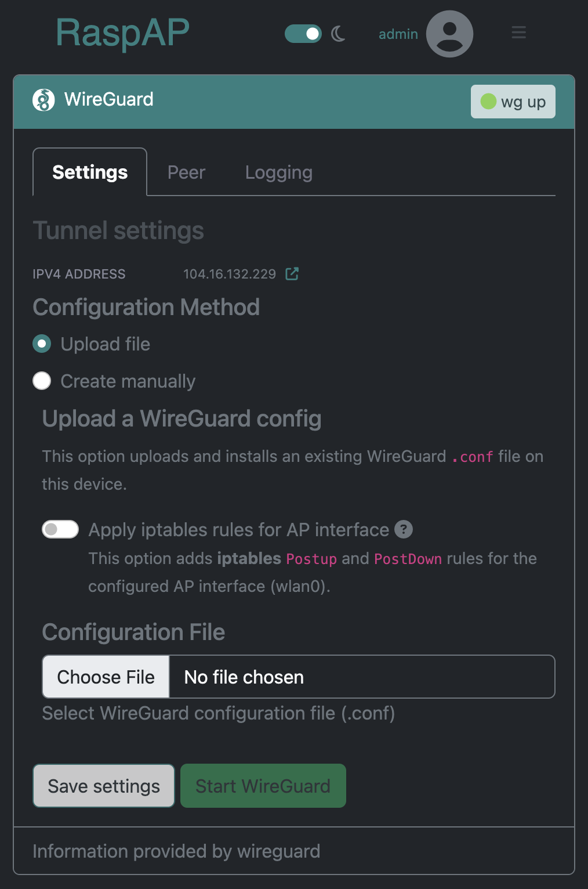Click the iptables help question icon

tap(404, 529)
